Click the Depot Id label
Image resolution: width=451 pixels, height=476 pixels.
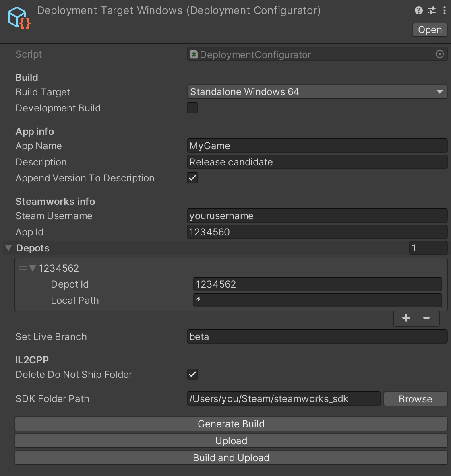click(x=70, y=284)
